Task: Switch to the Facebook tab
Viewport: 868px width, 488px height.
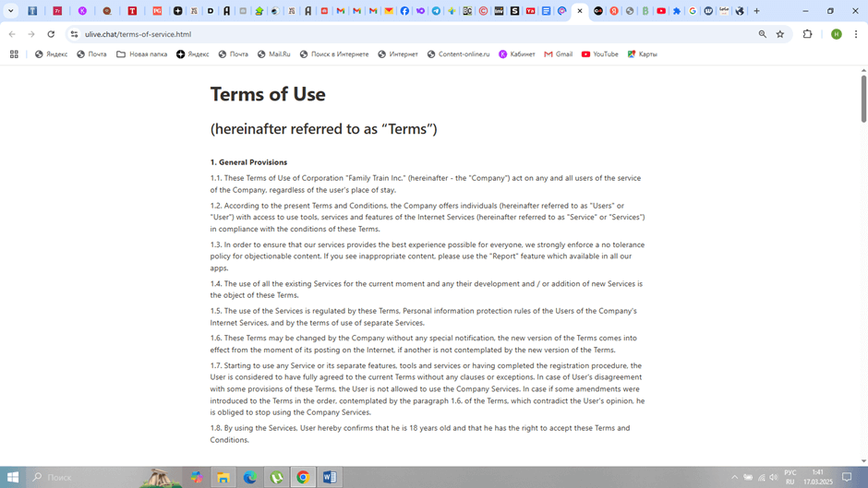Action: tap(404, 11)
